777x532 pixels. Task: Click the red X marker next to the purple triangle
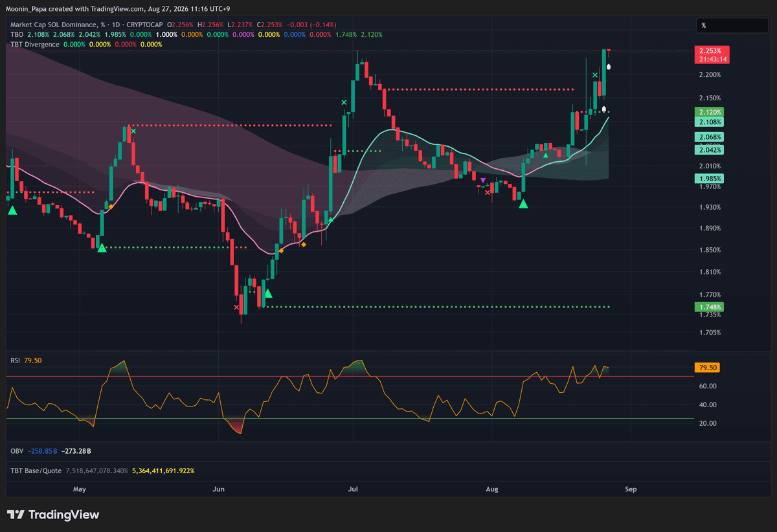tap(488, 192)
